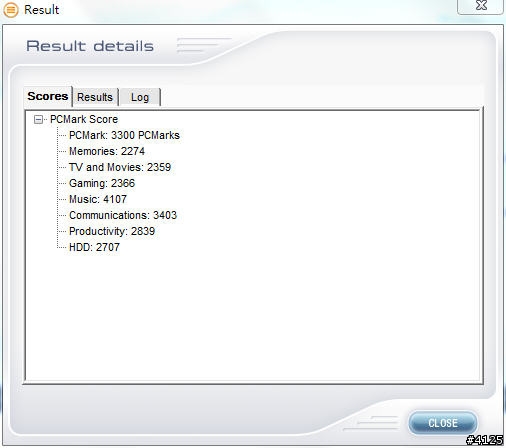Screen dimensions: 506x448
Task: Open the Log tab
Action: pyautogui.click(x=140, y=97)
